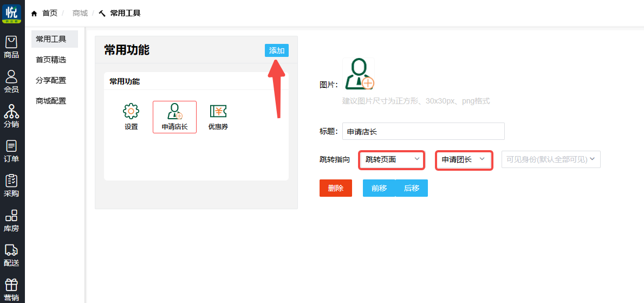The image size is (644, 303).
Task: Expand the 跳转页面 dropdown
Action: (x=392, y=159)
